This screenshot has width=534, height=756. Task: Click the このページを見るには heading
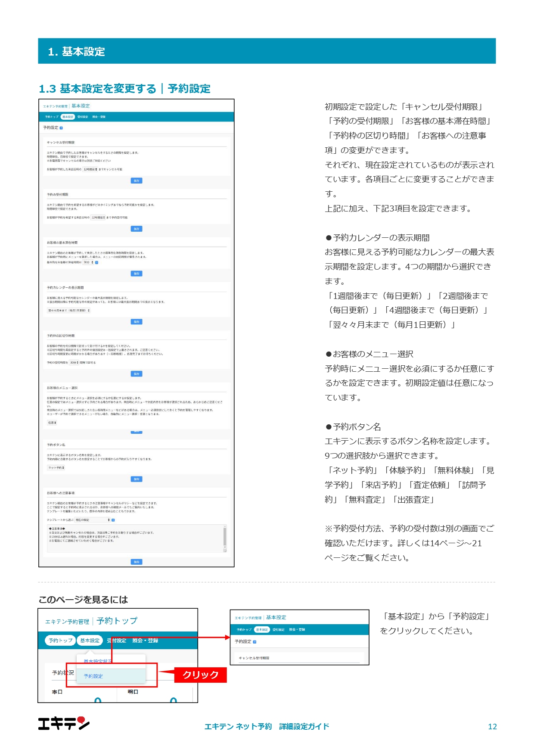point(83,600)
